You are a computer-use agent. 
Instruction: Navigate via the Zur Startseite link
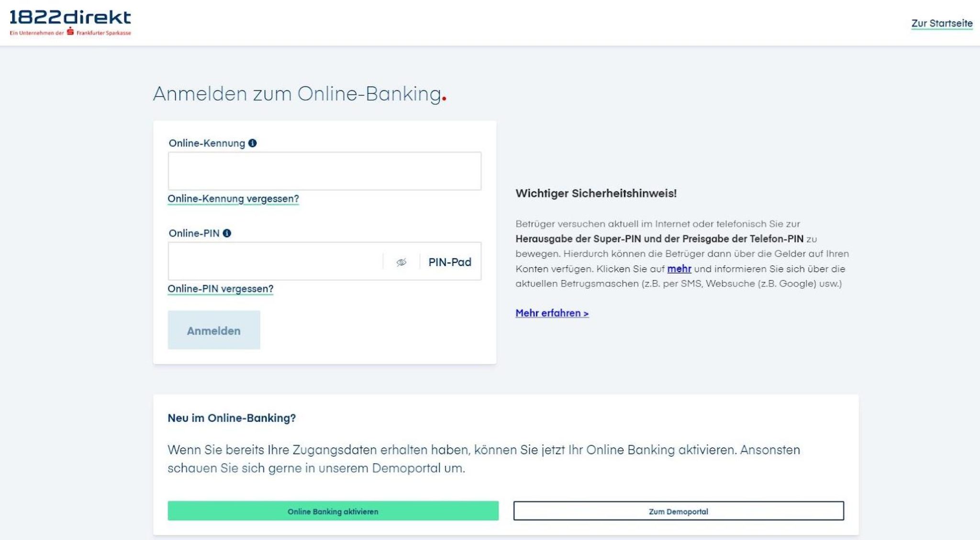pyautogui.click(x=942, y=22)
